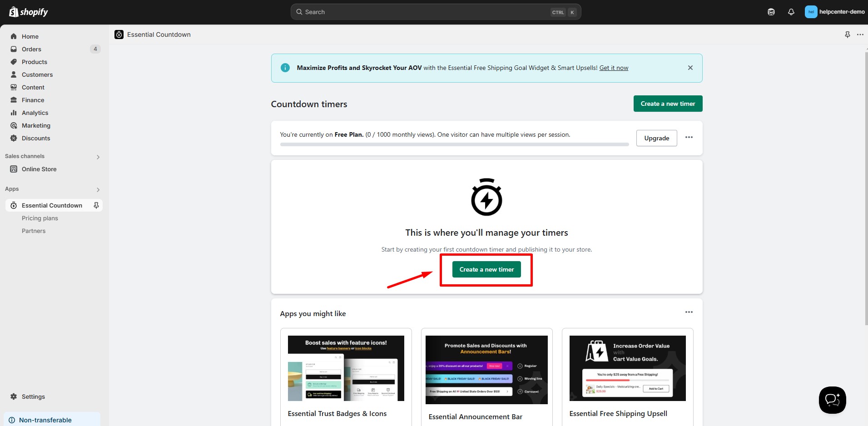Click the page vertical scrollbar
Screen dimensions: 868x426
(x=866, y=188)
